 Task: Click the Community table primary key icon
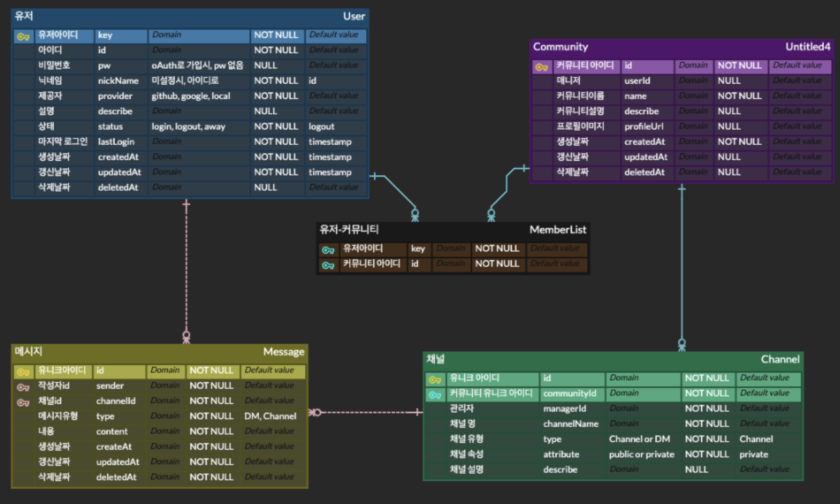click(x=541, y=67)
